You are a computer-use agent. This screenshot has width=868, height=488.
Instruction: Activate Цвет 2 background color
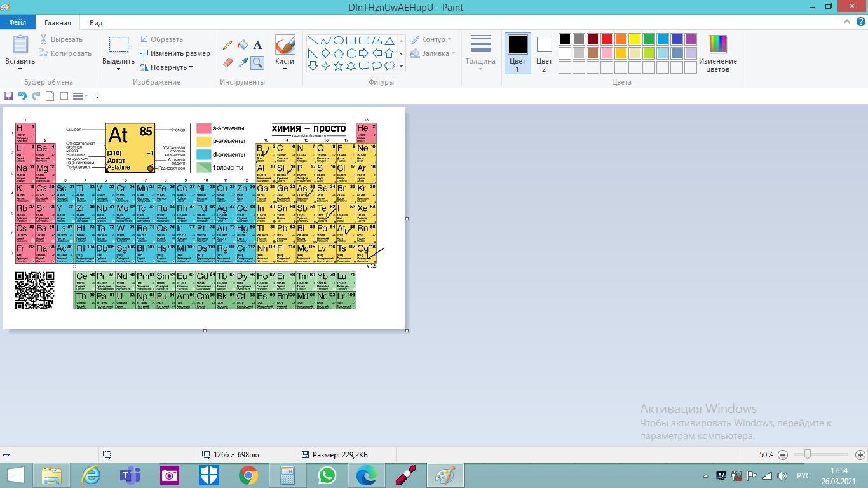click(x=544, y=53)
